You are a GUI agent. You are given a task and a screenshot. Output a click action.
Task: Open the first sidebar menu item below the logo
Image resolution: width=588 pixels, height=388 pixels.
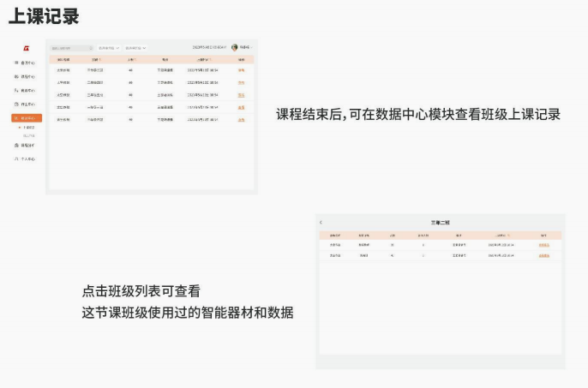pos(25,63)
